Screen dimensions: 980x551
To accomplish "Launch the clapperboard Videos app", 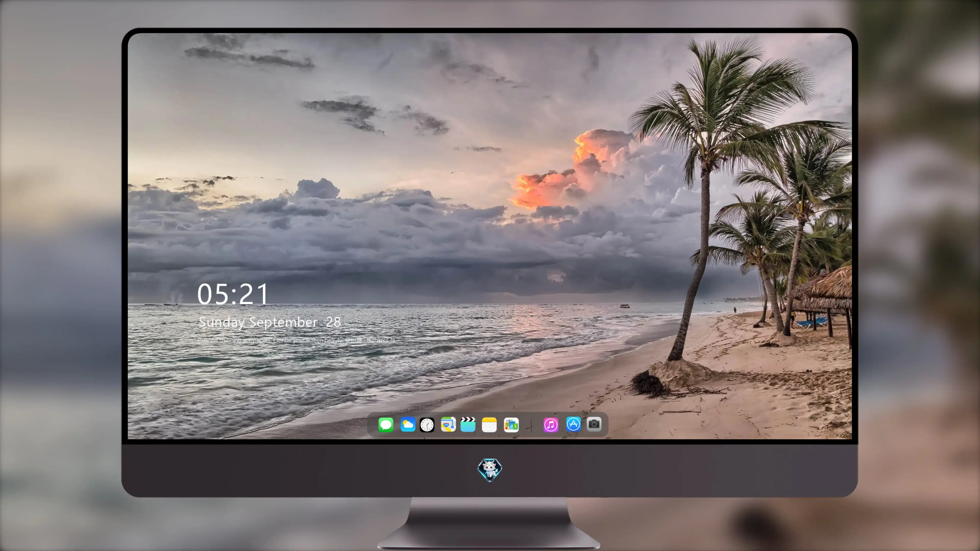I will pos(468,424).
